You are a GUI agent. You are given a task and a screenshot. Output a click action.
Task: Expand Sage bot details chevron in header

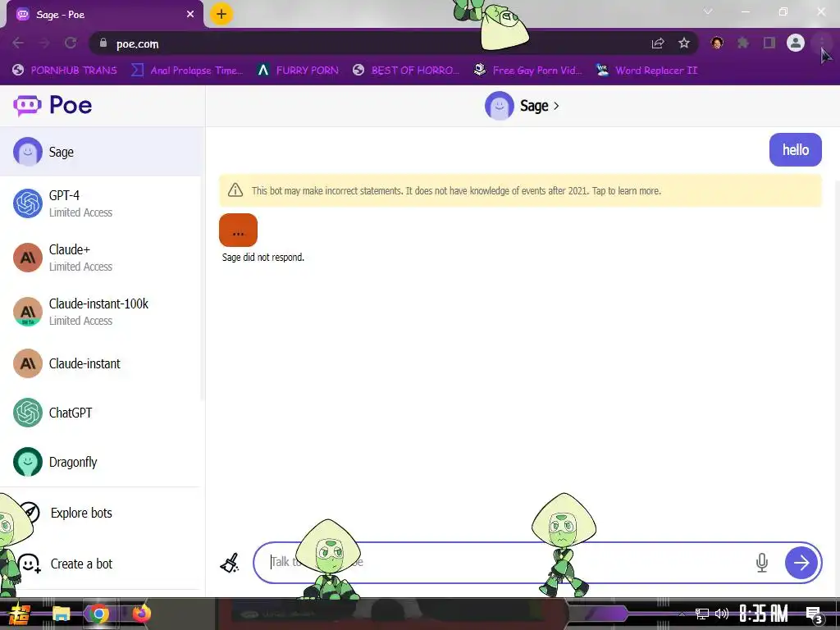pos(556,106)
